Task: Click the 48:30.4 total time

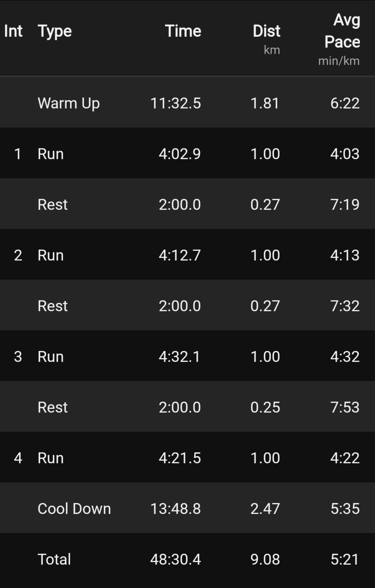Action: click(x=175, y=559)
